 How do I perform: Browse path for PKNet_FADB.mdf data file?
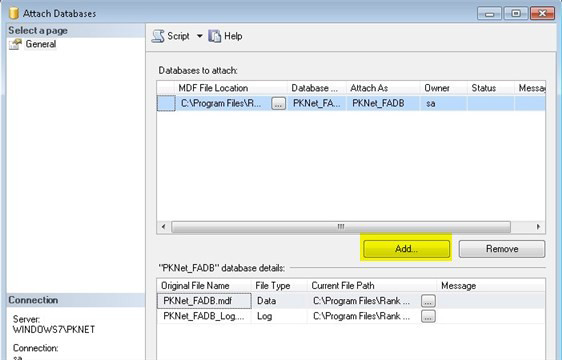(x=428, y=301)
